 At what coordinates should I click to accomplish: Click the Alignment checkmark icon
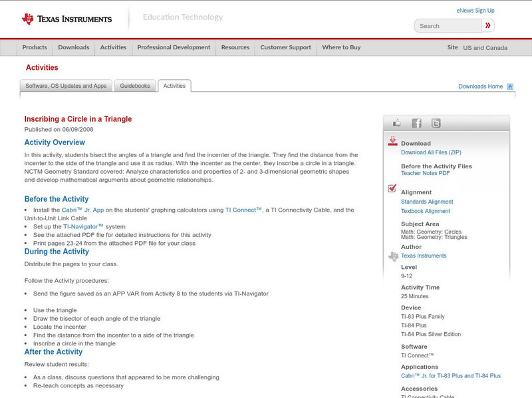(x=392, y=188)
